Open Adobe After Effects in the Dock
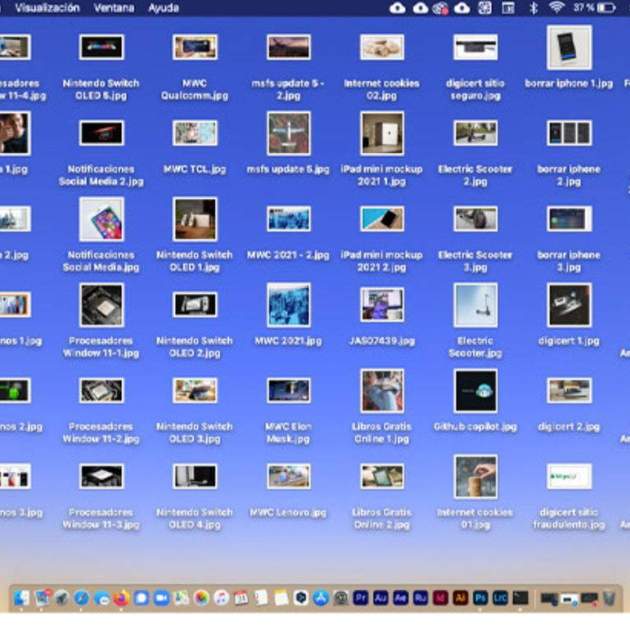 click(x=401, y=598)
